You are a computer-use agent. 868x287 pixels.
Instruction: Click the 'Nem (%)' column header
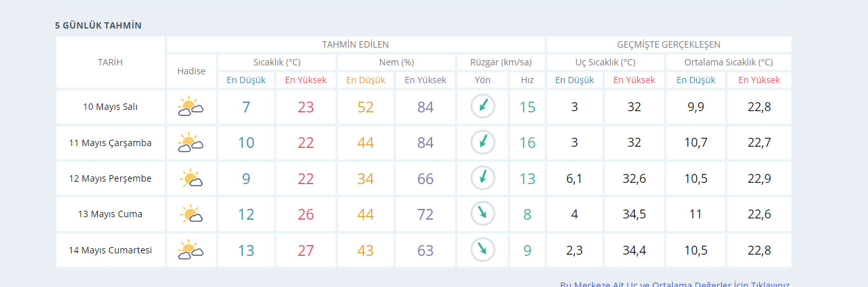click(397, 62)
